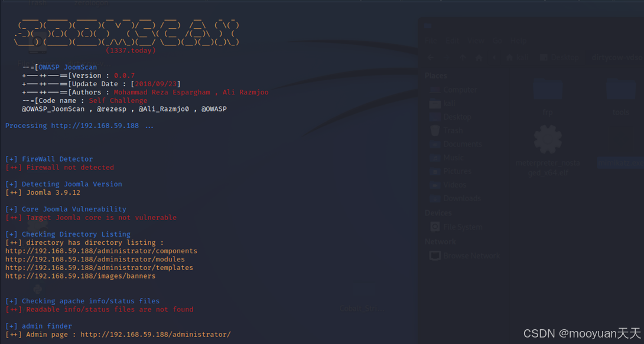Viewport: 644px width, 344px height.
Task: Open the images/banners directory URL
Action: (80, 276)
